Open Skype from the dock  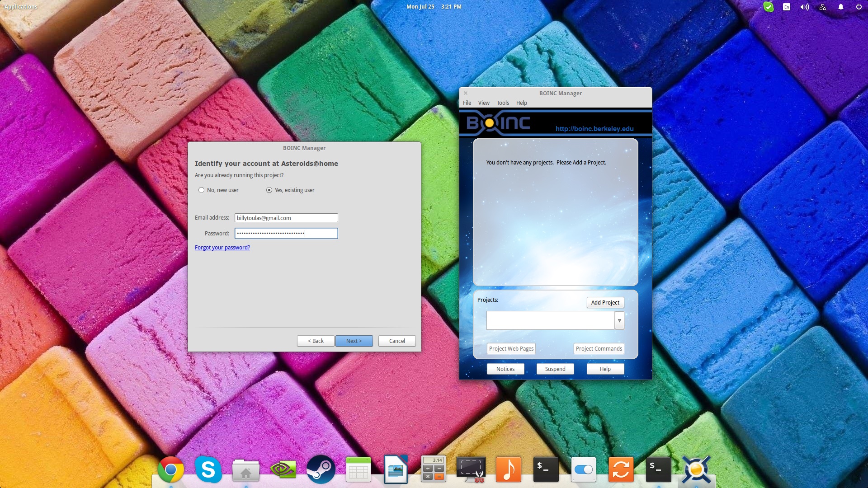click(x=208, y=470)
